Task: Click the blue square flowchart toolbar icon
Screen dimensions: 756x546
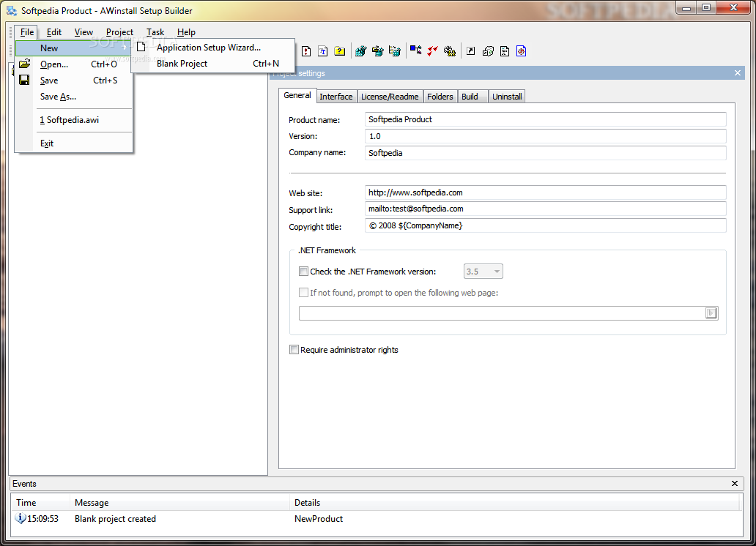Action: pyautogui.click(x=415, y=50)
